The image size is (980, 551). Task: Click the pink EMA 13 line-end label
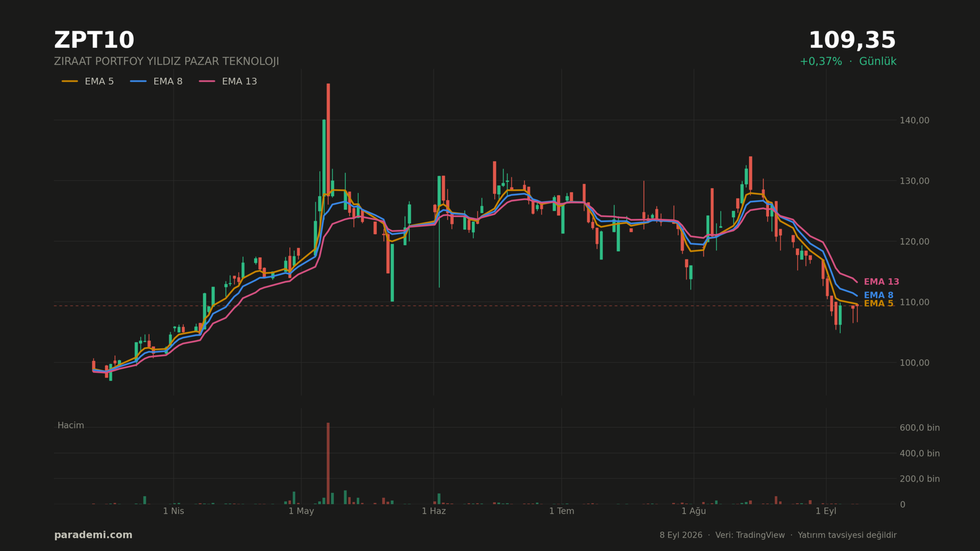pyautogui.click(x=881, y=282)
